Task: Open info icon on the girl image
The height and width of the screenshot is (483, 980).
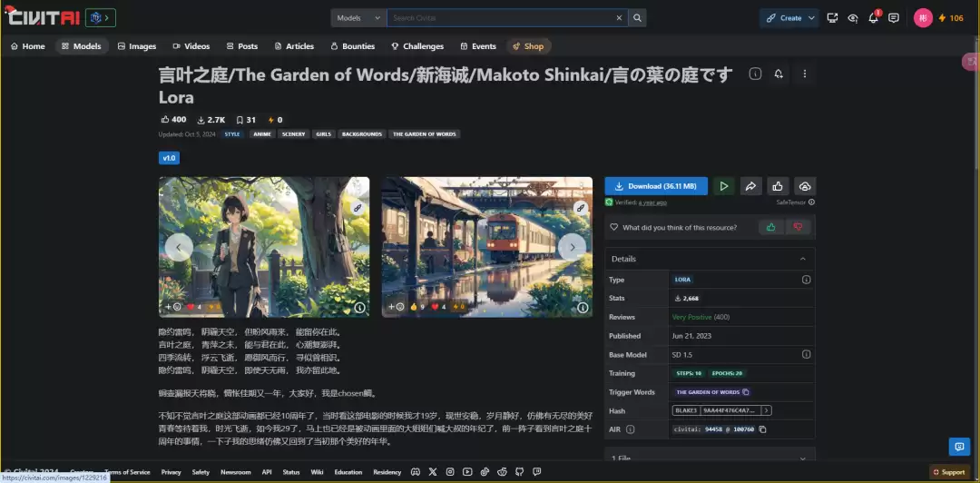Action: pyautogui.click(x=360, y=308)
